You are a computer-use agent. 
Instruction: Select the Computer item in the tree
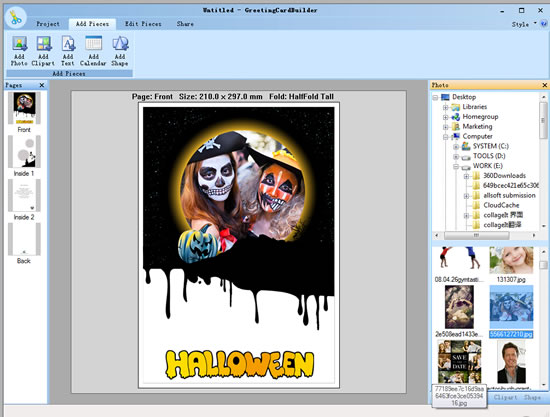477,136
